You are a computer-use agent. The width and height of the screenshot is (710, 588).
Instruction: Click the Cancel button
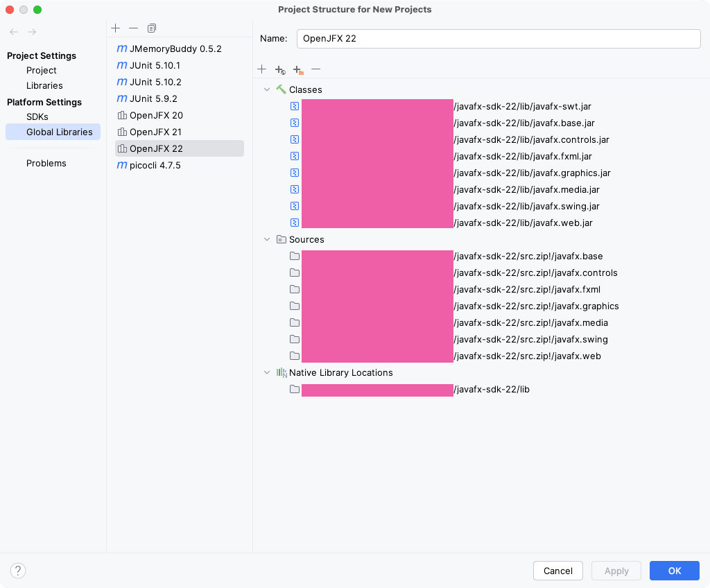tap(558, 571)
